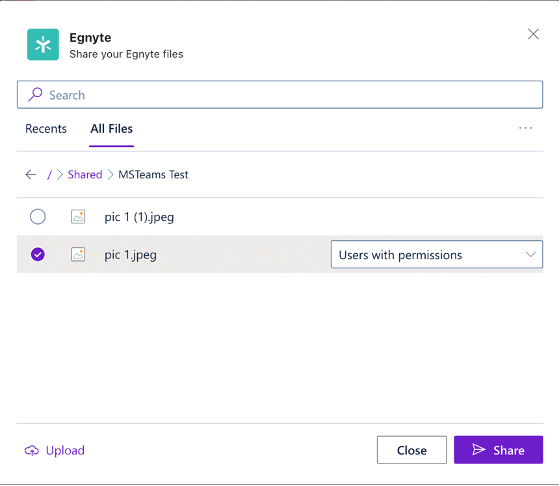Image resolution: width=560 pixels, height=486 pixels.
Task: Deselect the checked circle for pic 1.jpeg
Action: tap(38, 255)
